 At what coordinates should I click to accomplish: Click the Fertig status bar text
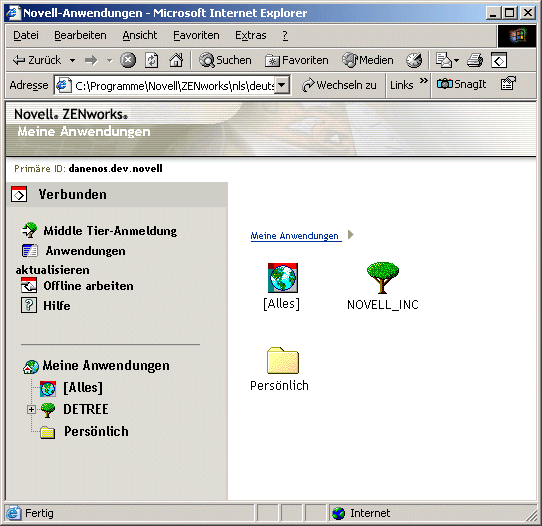(39, 513)
